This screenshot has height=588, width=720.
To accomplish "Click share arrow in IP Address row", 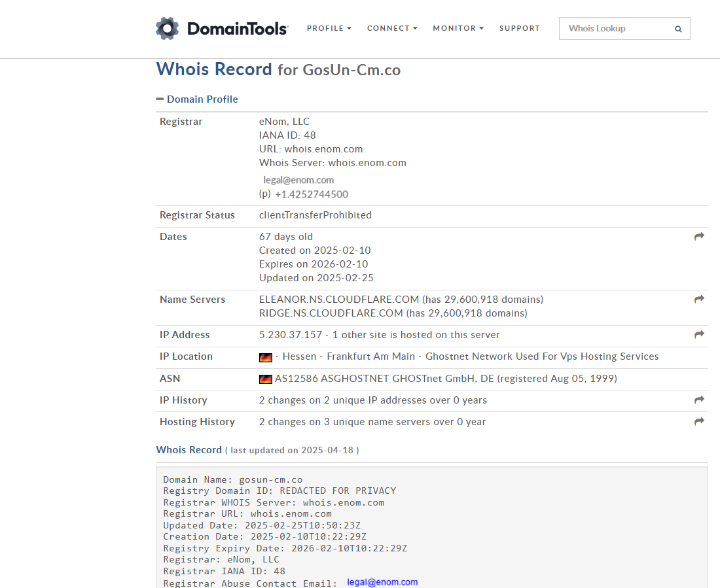I will 699,335.
